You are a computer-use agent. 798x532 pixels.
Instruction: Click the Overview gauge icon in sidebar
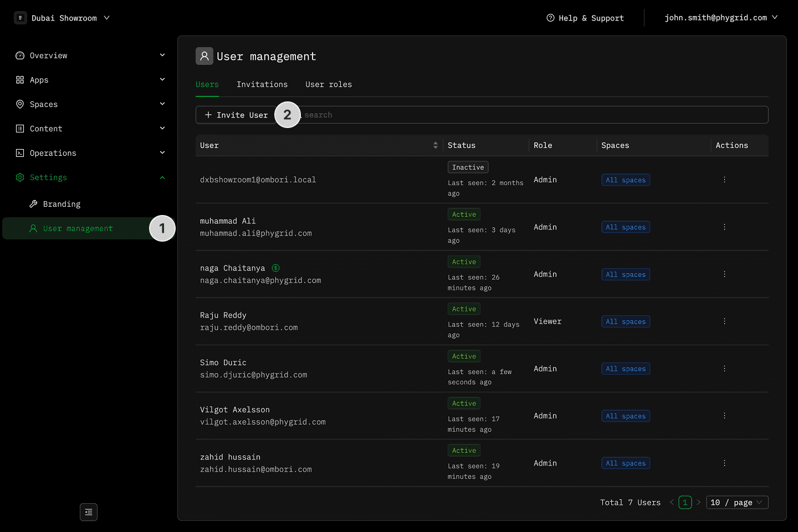coord(20,55)
